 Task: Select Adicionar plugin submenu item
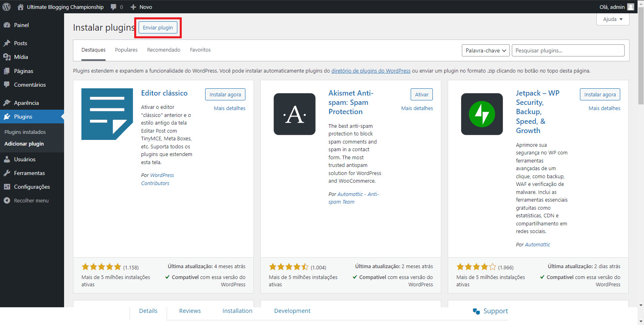click(24, 144)
